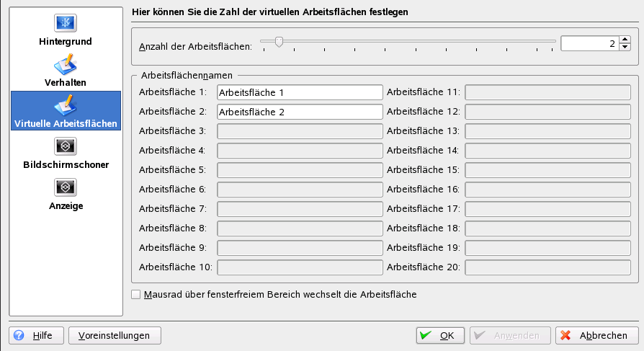Click the blue help question mark icon
Image resolution: width=644 pixels, height=351 pixels.
pos(19,335)
